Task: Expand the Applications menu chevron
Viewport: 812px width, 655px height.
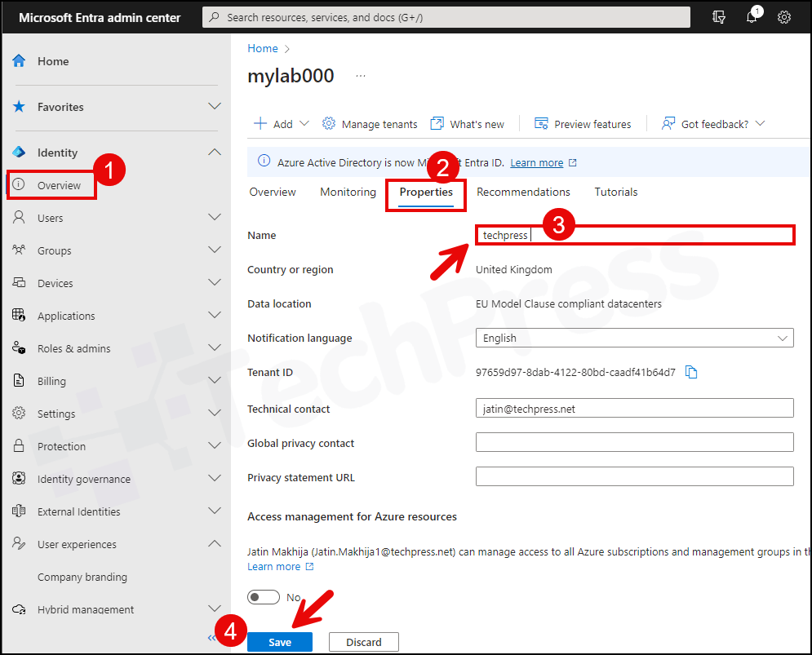Action: click(215, 315)
